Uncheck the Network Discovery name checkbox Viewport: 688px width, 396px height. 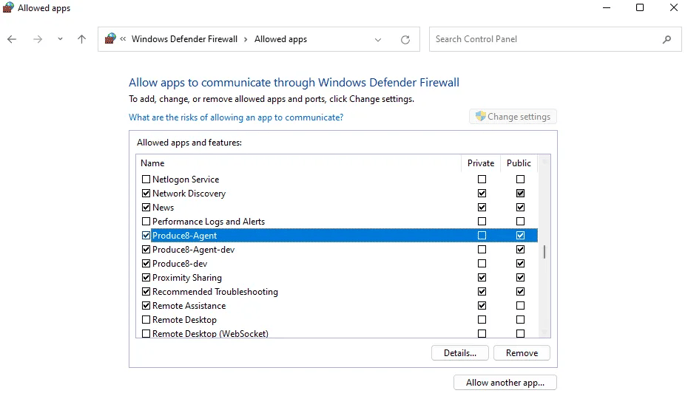pos(146,193)
